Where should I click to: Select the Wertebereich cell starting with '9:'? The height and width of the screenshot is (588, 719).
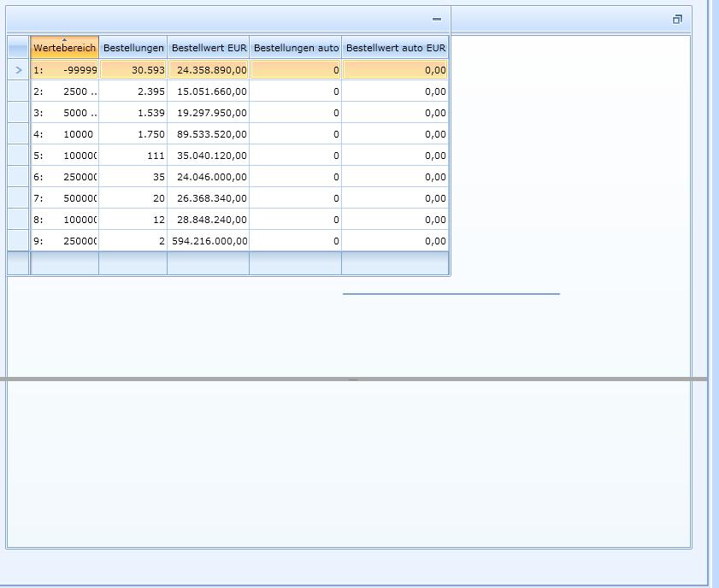click(x=65, y=241)
